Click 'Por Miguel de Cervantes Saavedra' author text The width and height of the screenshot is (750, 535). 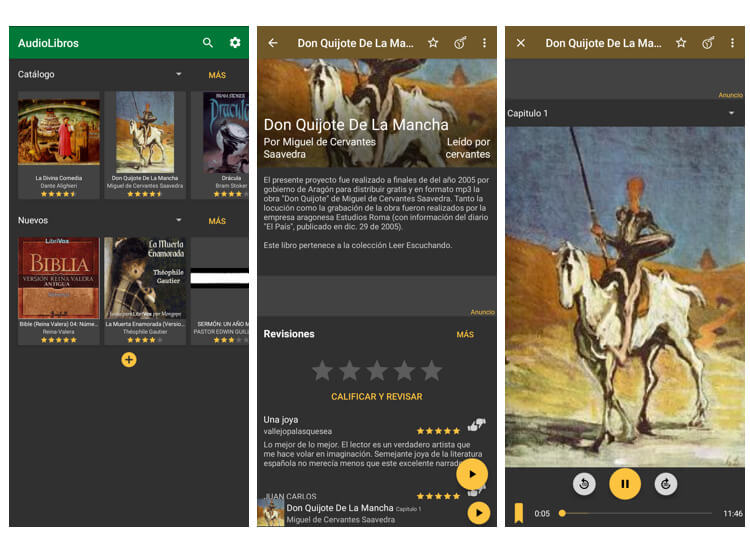(320, 148)
